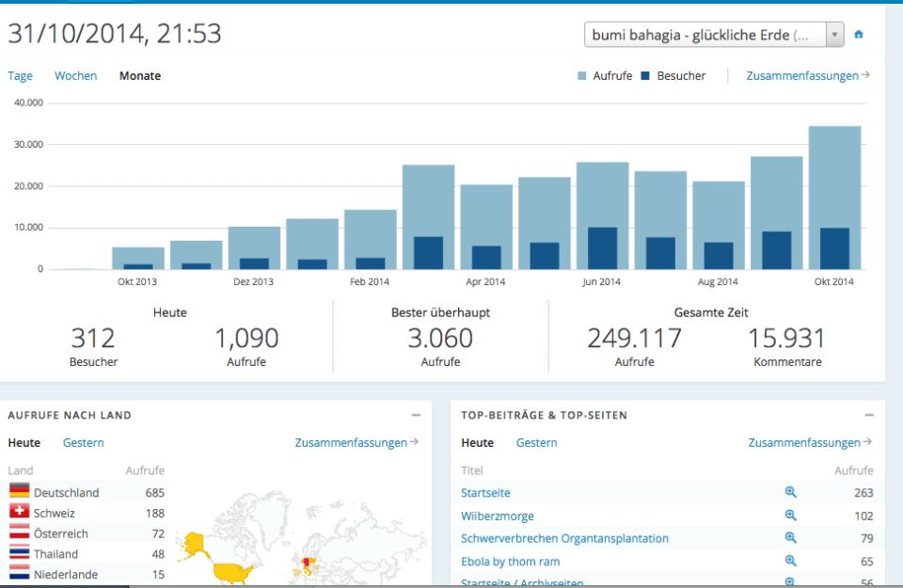
Task: Click the Aufrufe legend color swatch
Action: 583,76
